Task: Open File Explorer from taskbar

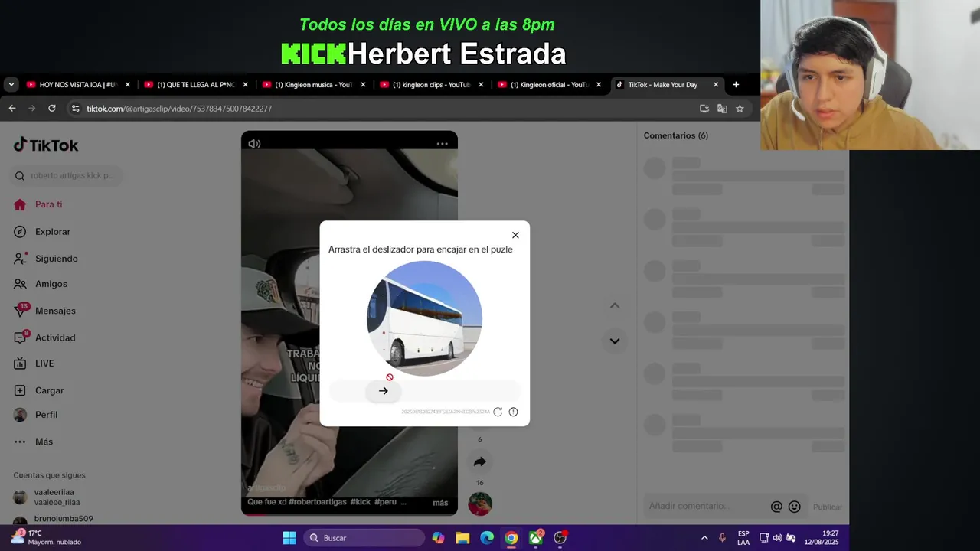Action: pyautogui.click(x=462, y=538)
